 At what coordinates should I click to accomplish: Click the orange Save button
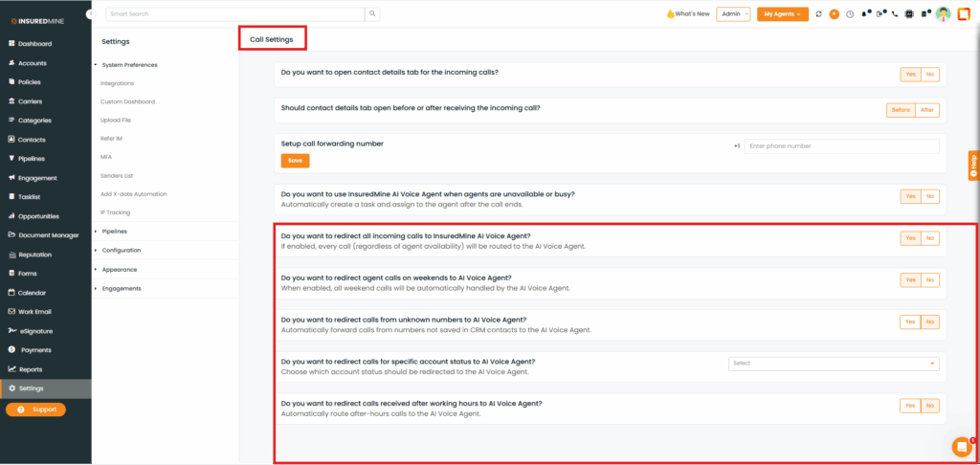[295, 161]
